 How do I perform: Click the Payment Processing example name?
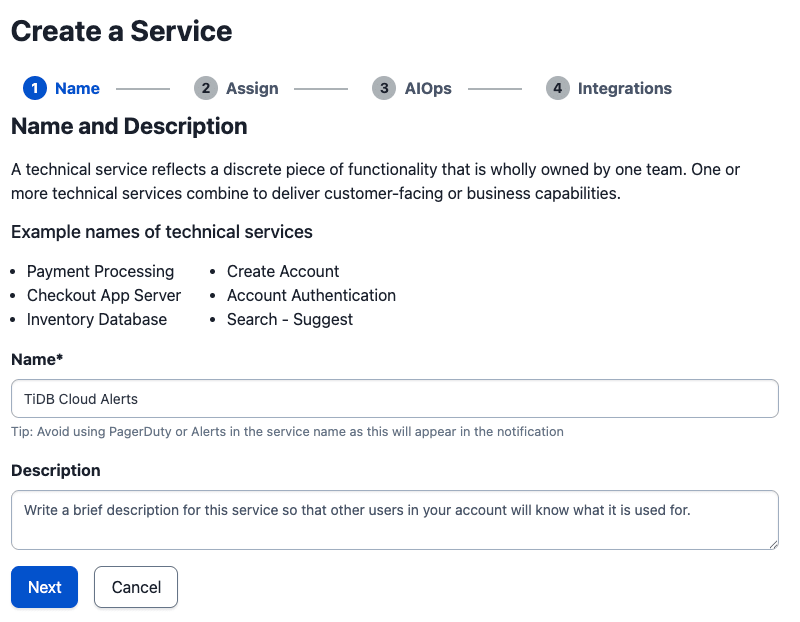(100, 271)
